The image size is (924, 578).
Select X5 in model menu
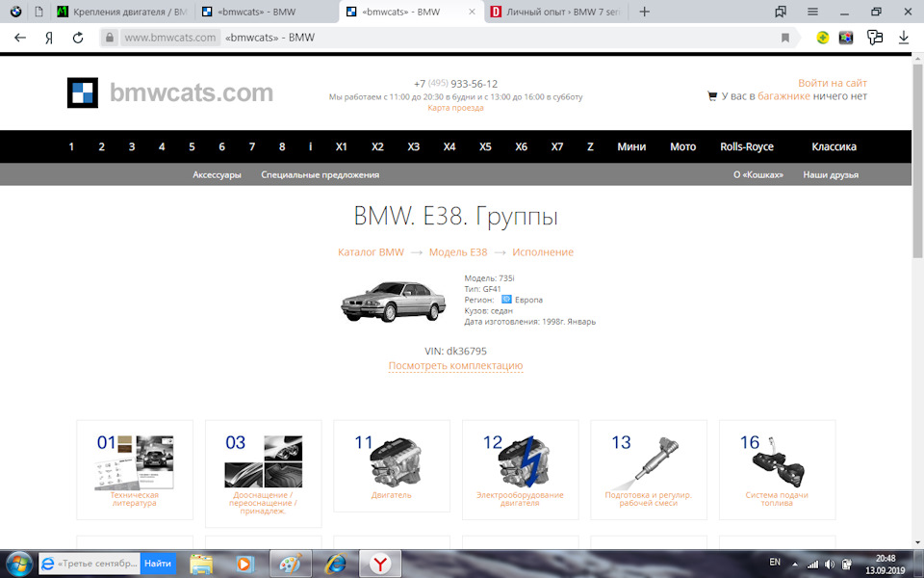point(485,146)
